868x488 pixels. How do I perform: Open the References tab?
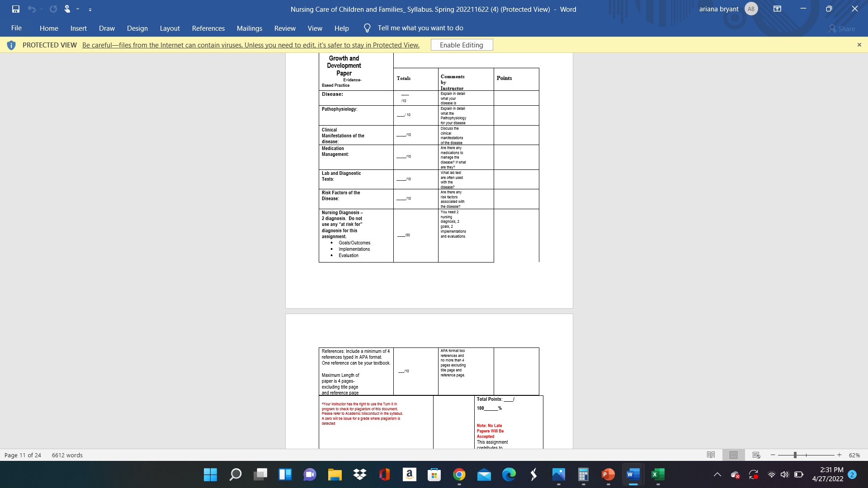tap(208, 28)
